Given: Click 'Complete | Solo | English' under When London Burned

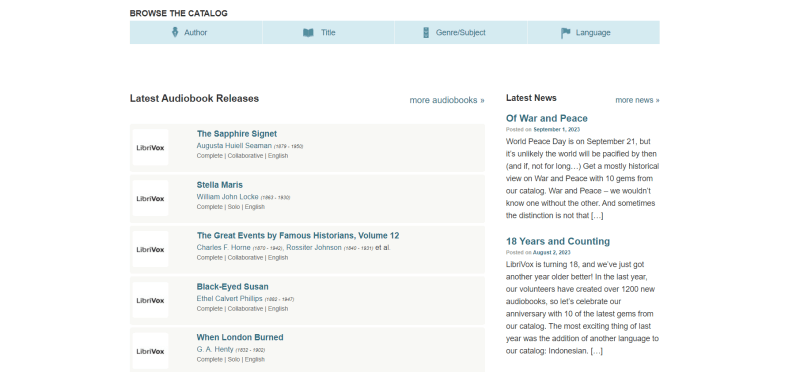Looking at the screenshot, I should [x=231, y=359].
